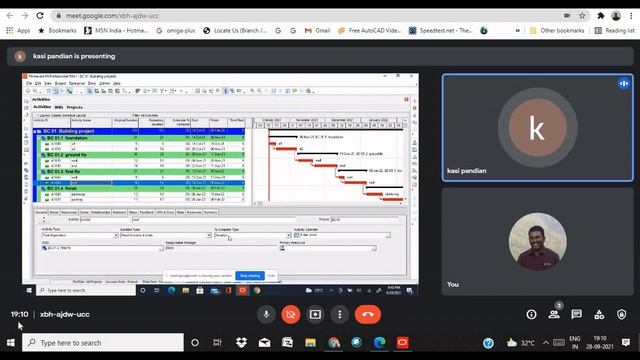Expand hidden bookmarks overflow chevron
The height and width of the screenshot is (360, 640).
(x=518, y=31)
